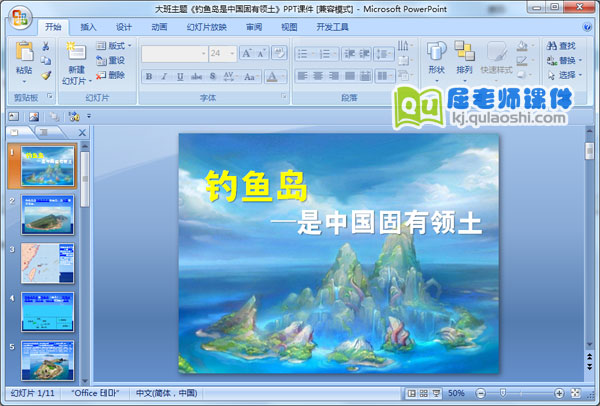The width and height of the screenshot is (600, 406).
Task: Increase the font size with the larger A icon
Action: click(x=247, y=54)
